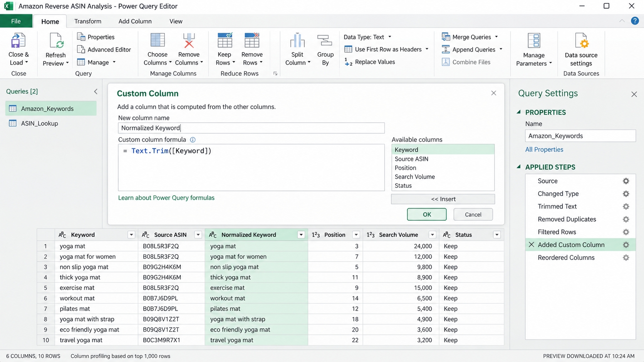Click the formula info icon
The image size is (644, 362).
193,140
